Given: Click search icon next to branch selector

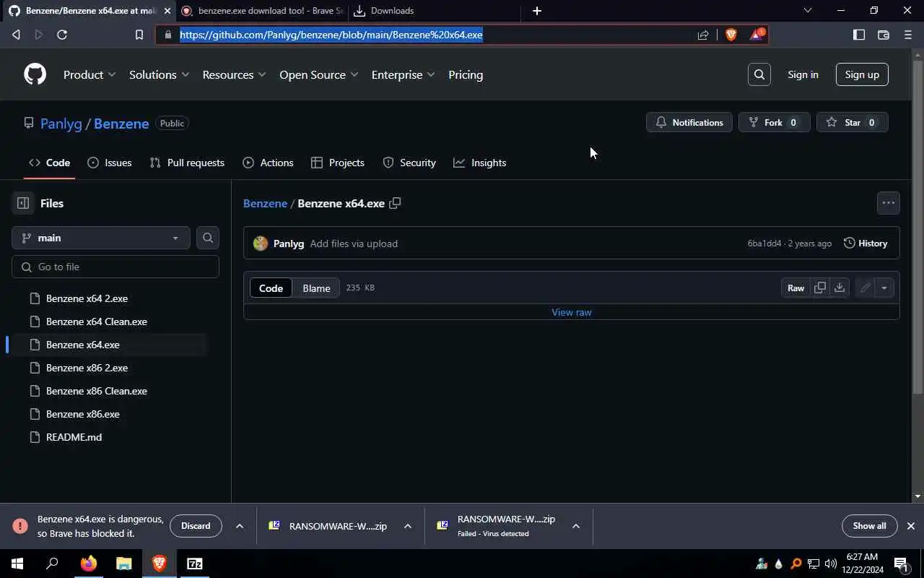Looking at the screenshot, I should click(208, 238).
